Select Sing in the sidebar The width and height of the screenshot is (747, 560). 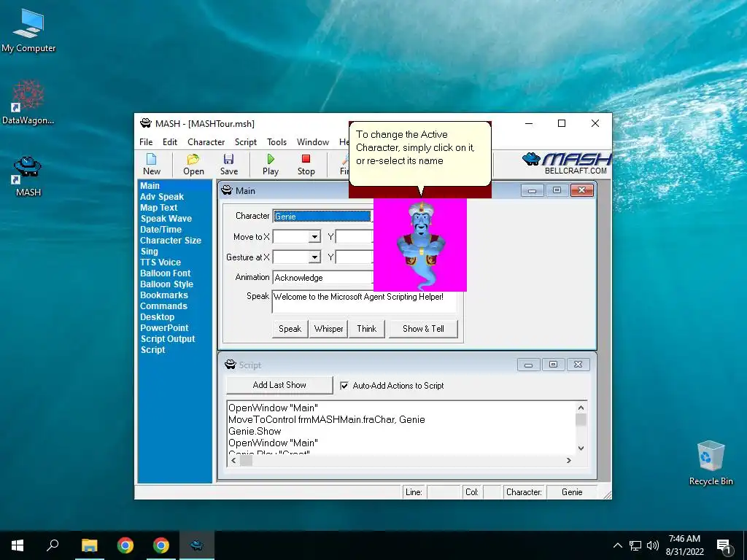click(x=149, y=252)
